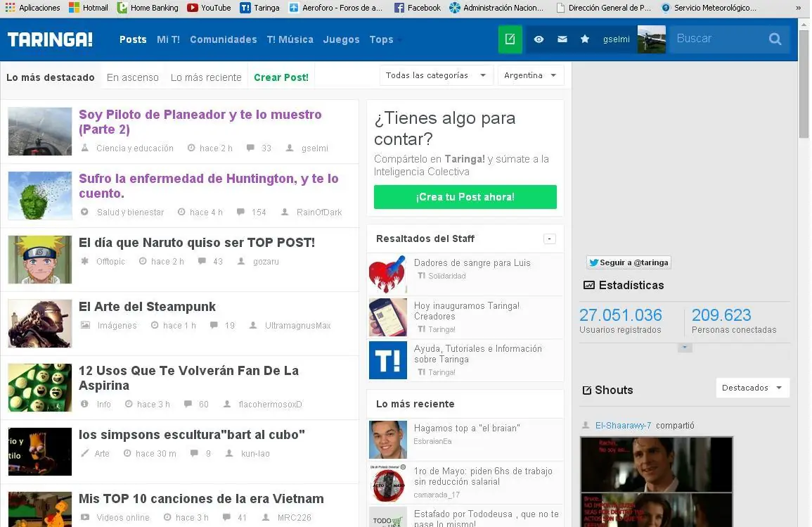Open YouTube bookmark
This screenshot has height=527, width=812.
[210, 8]
